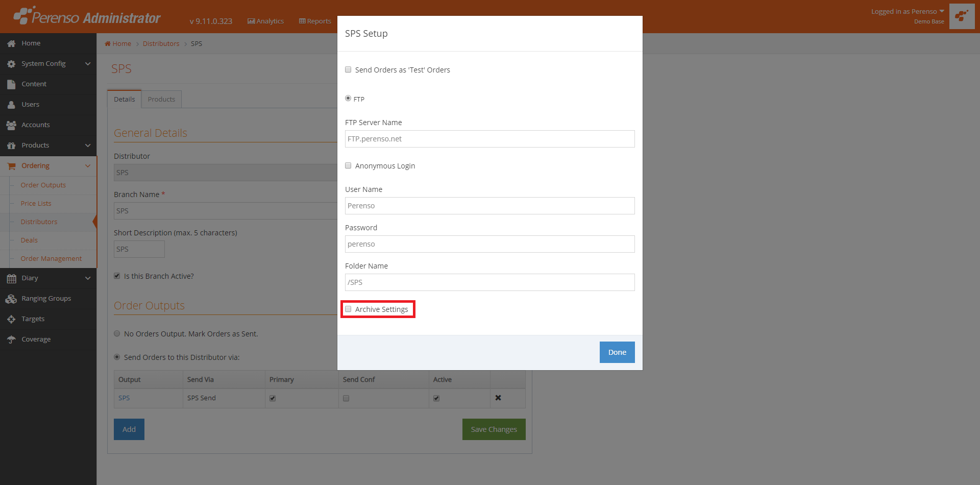This screenshot has width=980, height=485.
Task: Click the SPS Send cell text
Action: [x=202, y=398]
